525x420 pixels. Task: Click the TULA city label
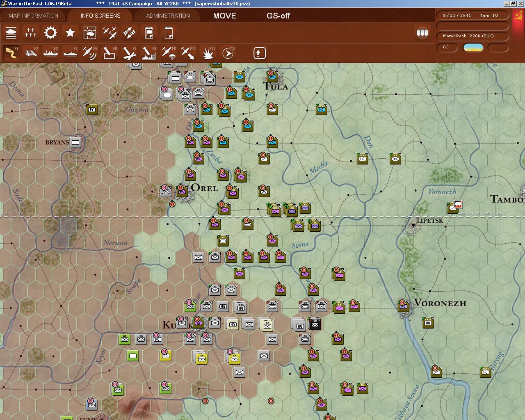(276, 86)
